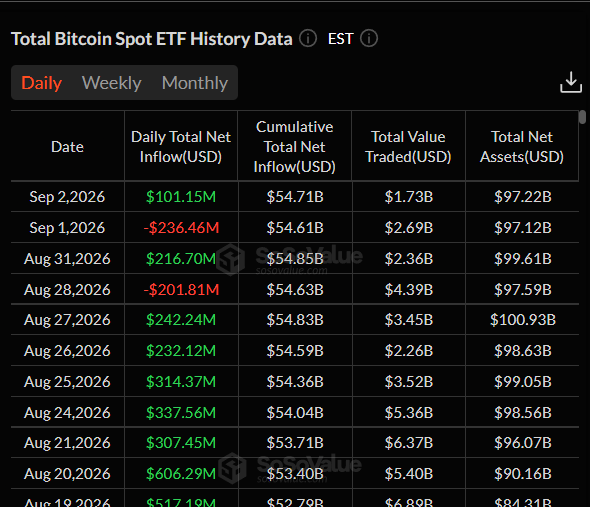Screen dimensions: 590x507
Task: Click the $1.73B value traded cell
Action: click(x=409, y=196)
